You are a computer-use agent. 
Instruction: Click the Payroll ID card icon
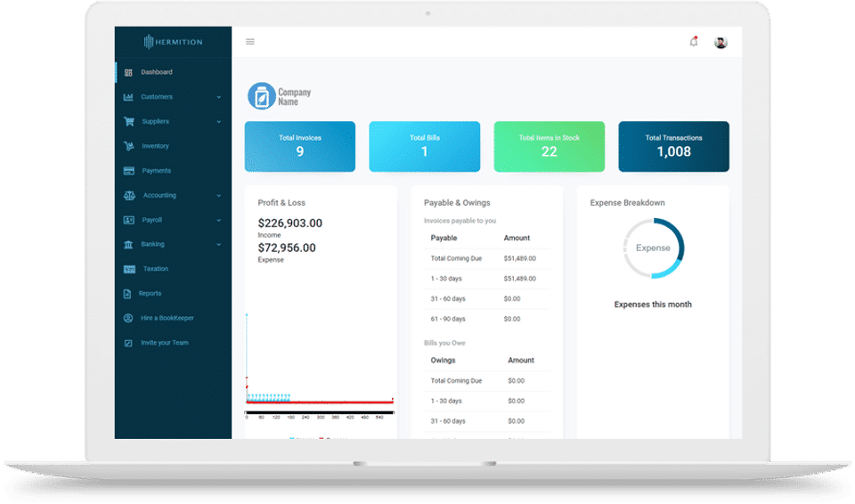click(128, 220)
